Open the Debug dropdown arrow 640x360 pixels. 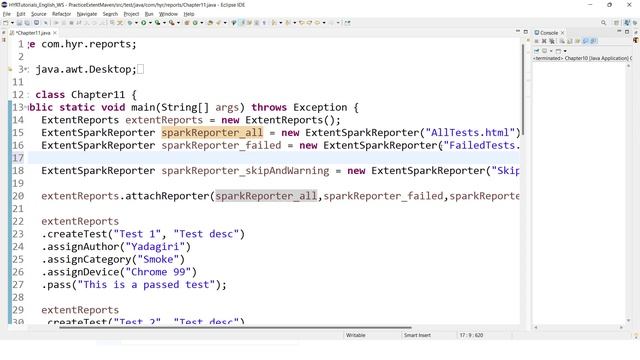(136, 23)
